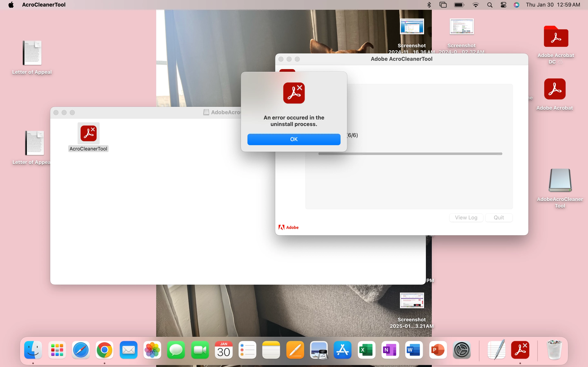Click OK in the uninstall error dialog
Viewport: 588px width, 367px height.
(294, 139)
